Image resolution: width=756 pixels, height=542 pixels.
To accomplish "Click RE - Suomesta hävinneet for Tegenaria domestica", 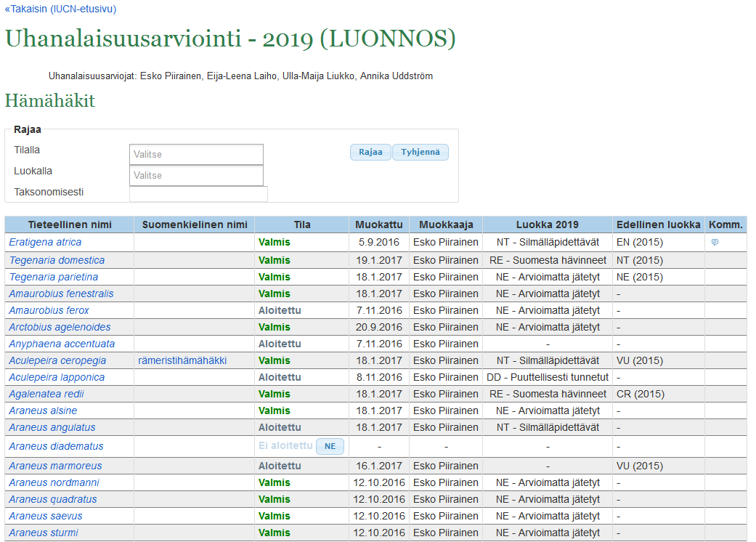I will click(x=548, y=260).
